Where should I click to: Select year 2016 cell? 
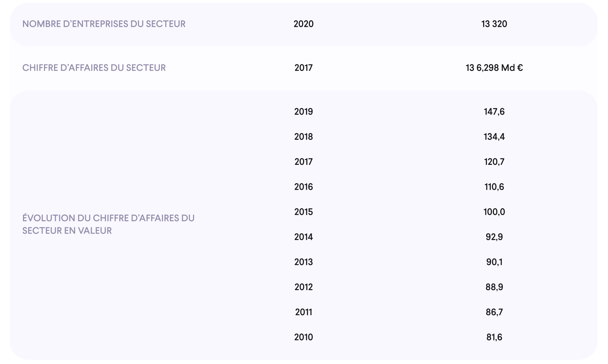point(304,187)
